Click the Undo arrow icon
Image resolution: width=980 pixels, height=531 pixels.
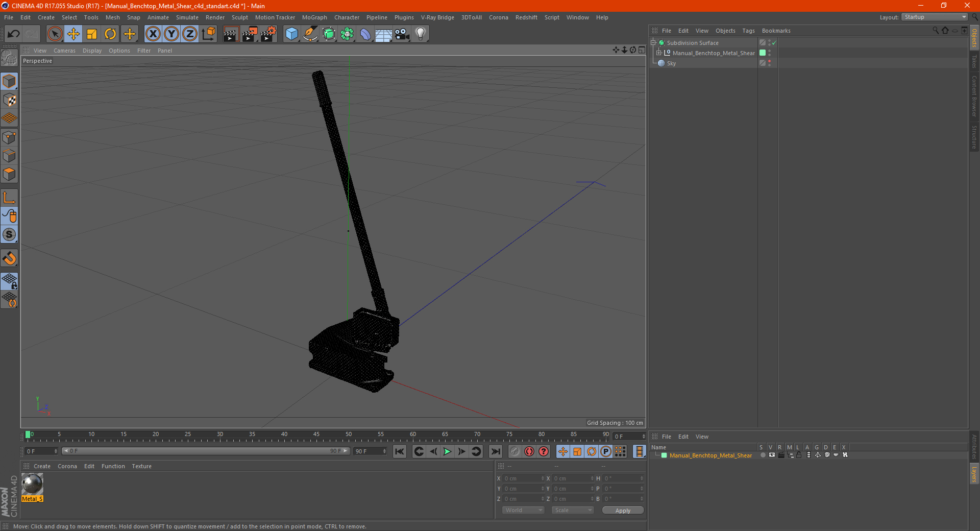(14, 34)
